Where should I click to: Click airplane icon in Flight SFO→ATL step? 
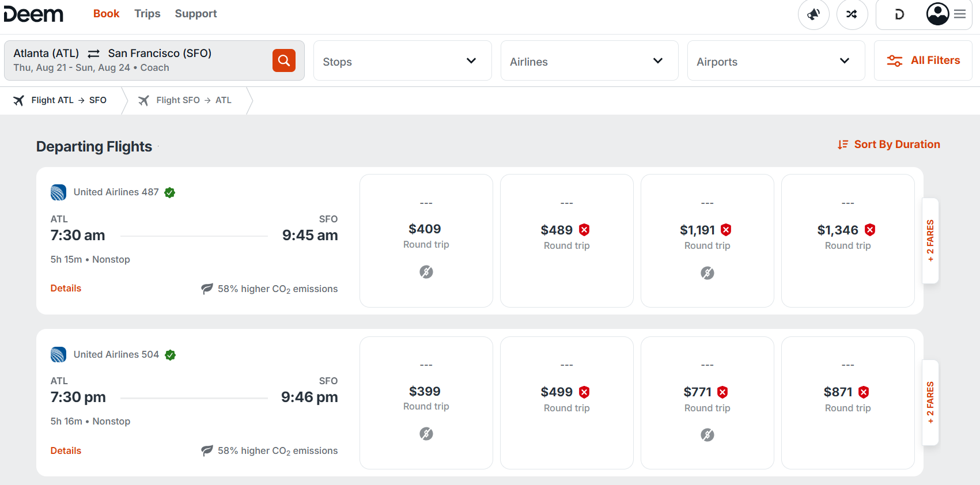click(143, 100)
